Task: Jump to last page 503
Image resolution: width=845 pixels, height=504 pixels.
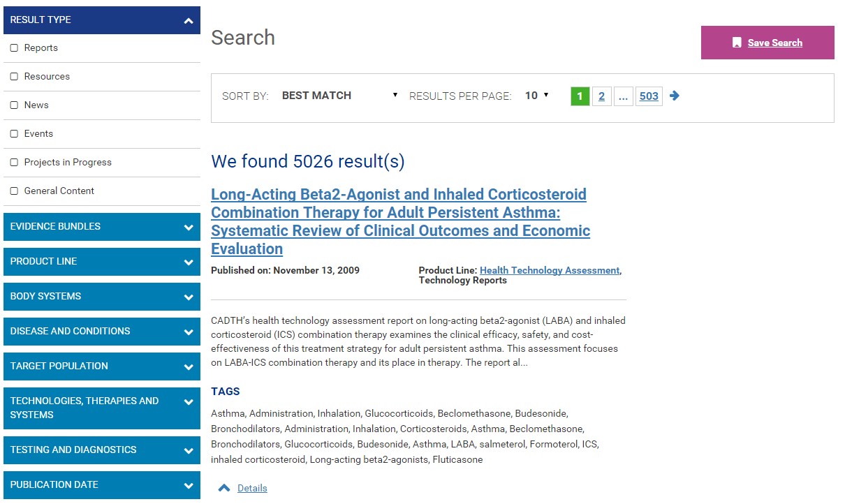Action: coord(649,96)
